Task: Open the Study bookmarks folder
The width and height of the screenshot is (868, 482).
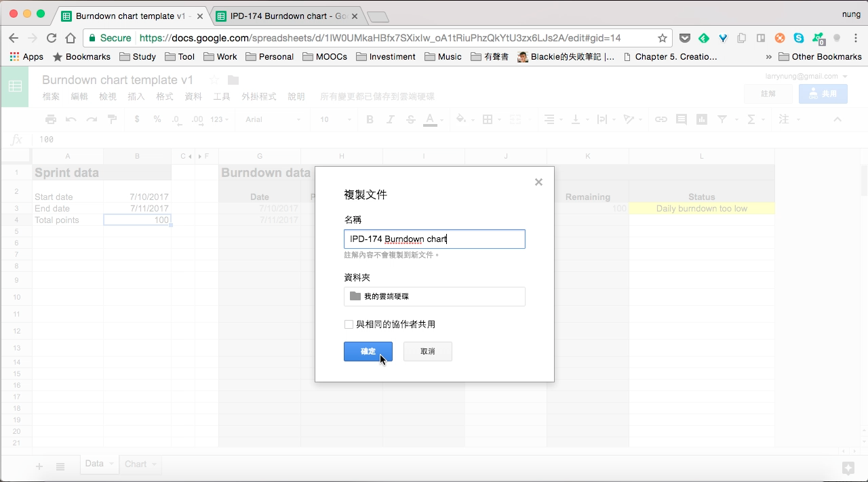Action: (x=137, y=57)
